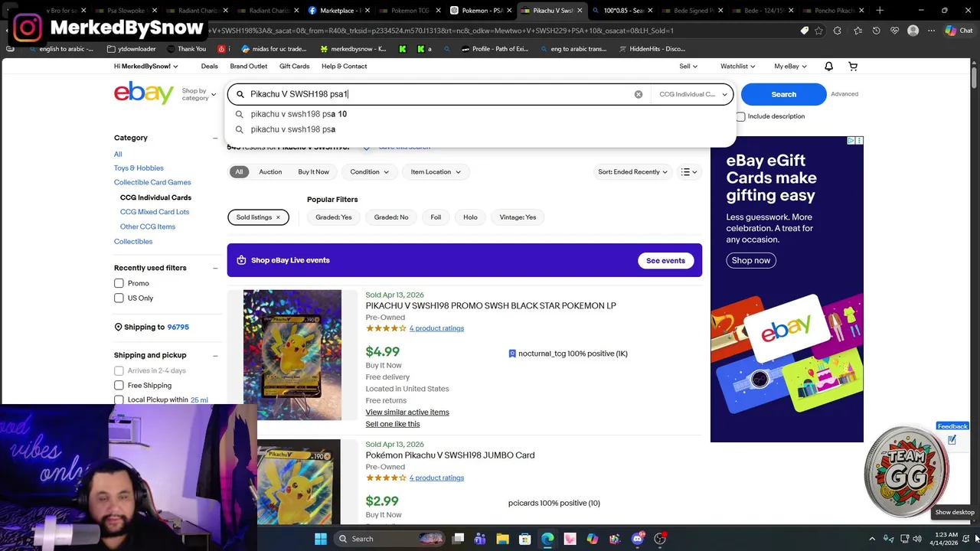Screen dimensions: 980x551
Task: Open the volume control in system tray
Action: 917,539
